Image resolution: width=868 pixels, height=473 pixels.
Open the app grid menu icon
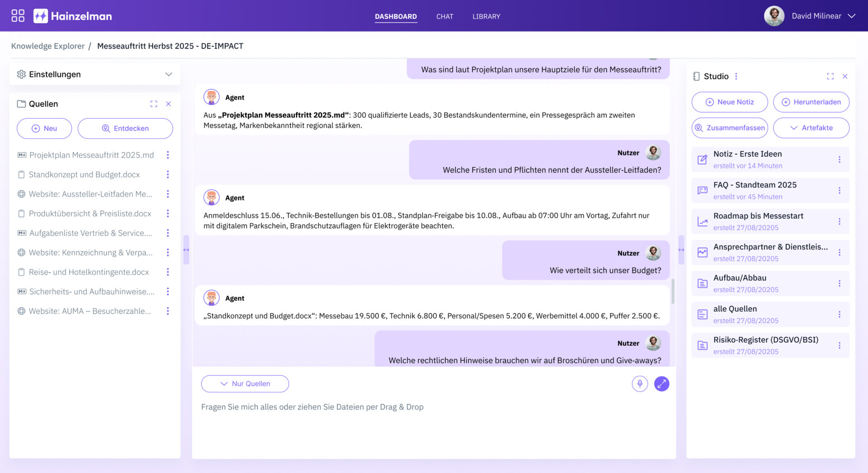[x=18, y=16]
